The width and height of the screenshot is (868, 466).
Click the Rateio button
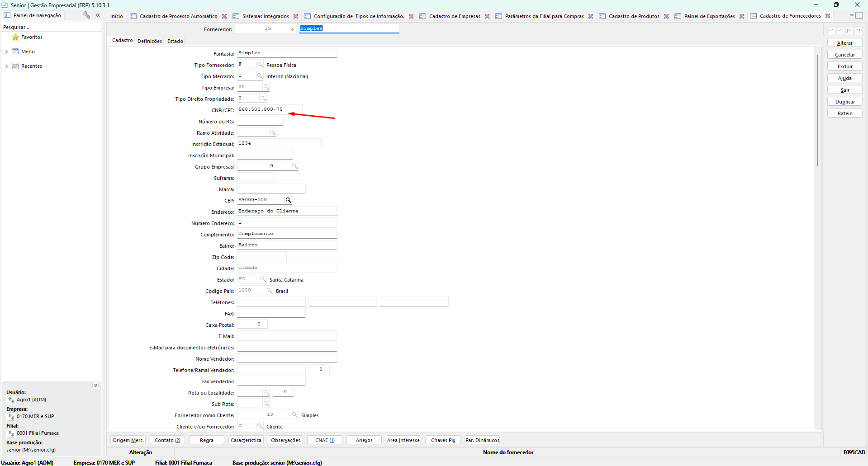[x=844, y=113]
